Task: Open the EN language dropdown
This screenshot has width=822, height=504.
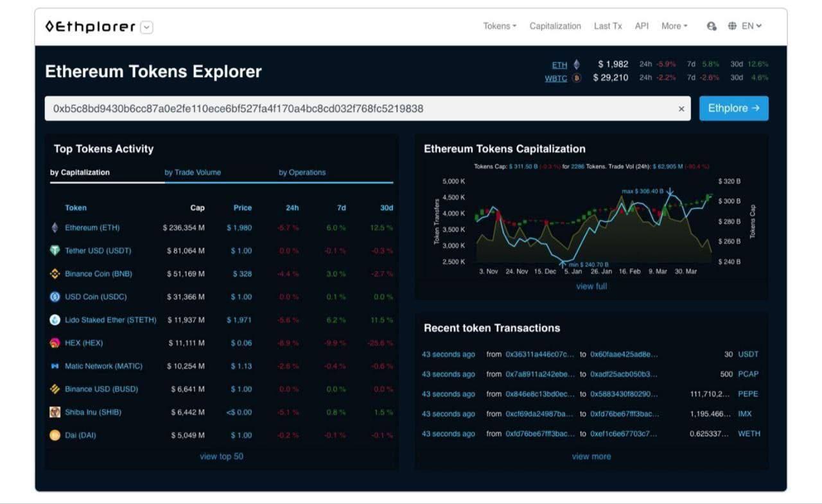Action: click(x=751, y=26)
